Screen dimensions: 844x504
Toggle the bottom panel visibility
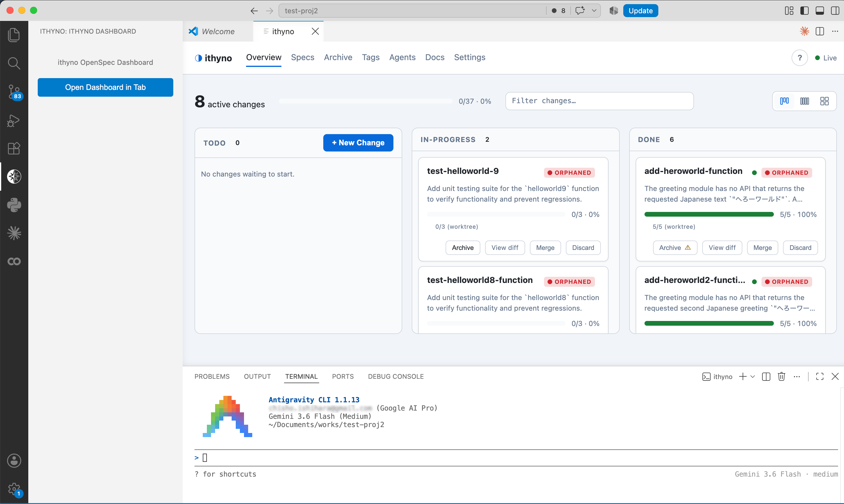(x=820, y=11)
